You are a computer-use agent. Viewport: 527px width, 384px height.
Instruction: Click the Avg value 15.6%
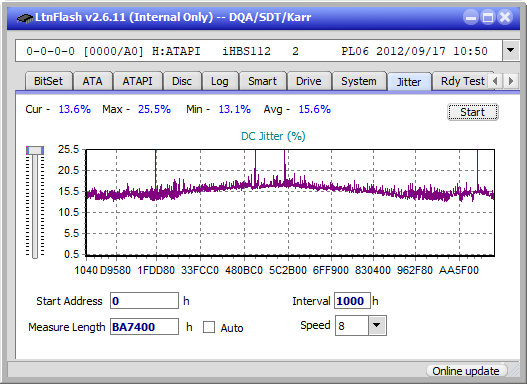[315, 109]
